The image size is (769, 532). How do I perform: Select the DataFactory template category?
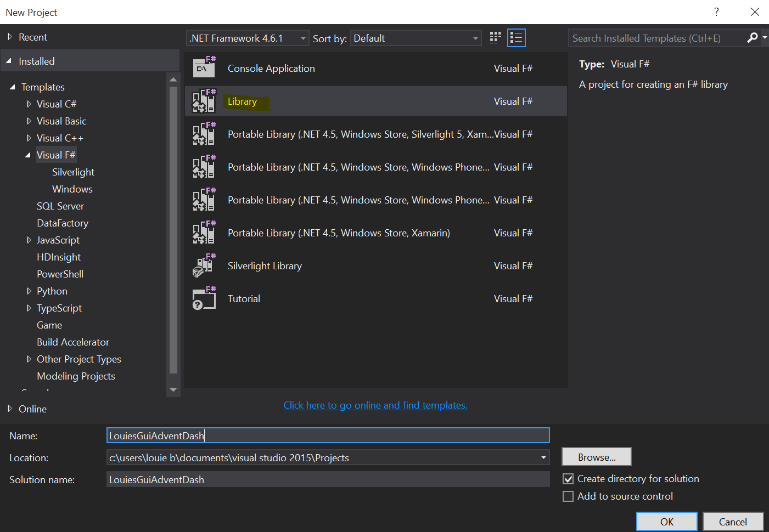click(x=63, y=223)
